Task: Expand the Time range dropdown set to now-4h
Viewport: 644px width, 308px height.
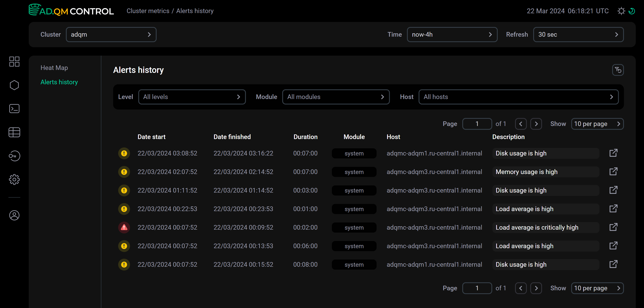Action: tap(452, 34)
